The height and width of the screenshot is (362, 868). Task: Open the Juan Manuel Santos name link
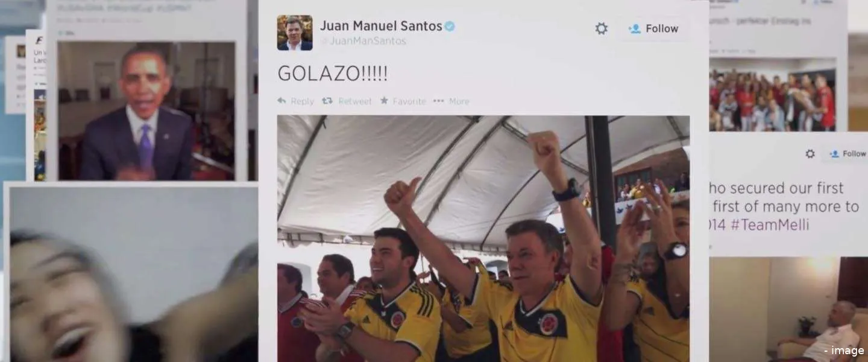tap(380, 26)
